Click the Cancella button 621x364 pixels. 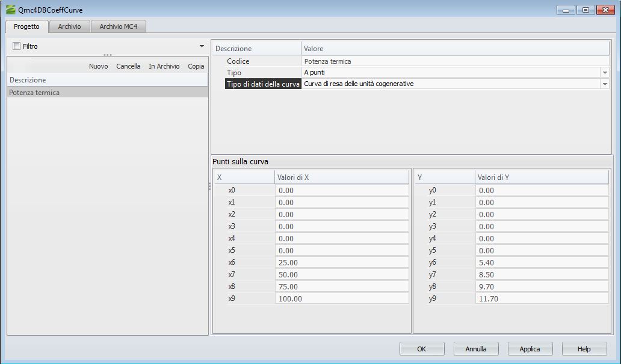pos(128,66)
